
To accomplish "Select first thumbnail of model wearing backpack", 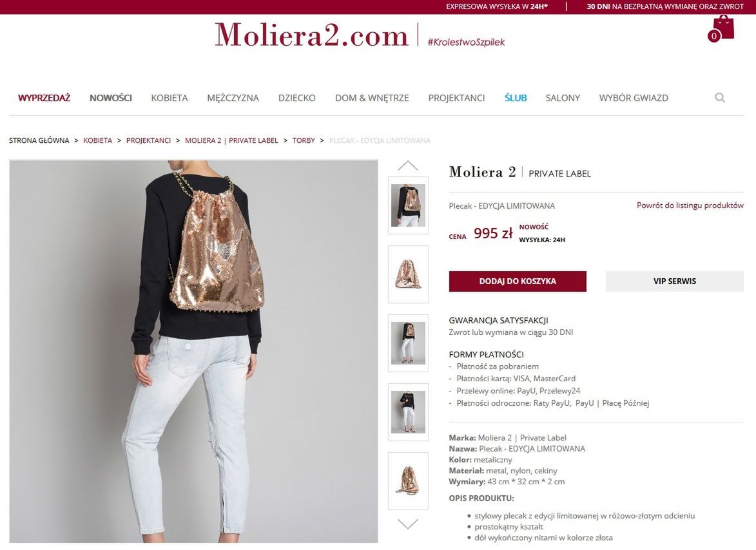I will tap(408, 205).
